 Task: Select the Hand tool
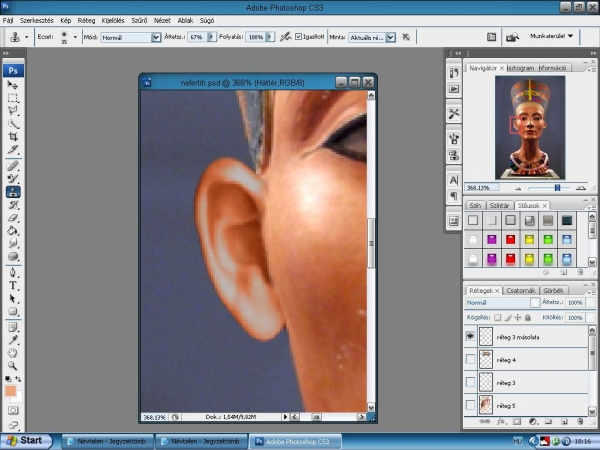[13, 353]
